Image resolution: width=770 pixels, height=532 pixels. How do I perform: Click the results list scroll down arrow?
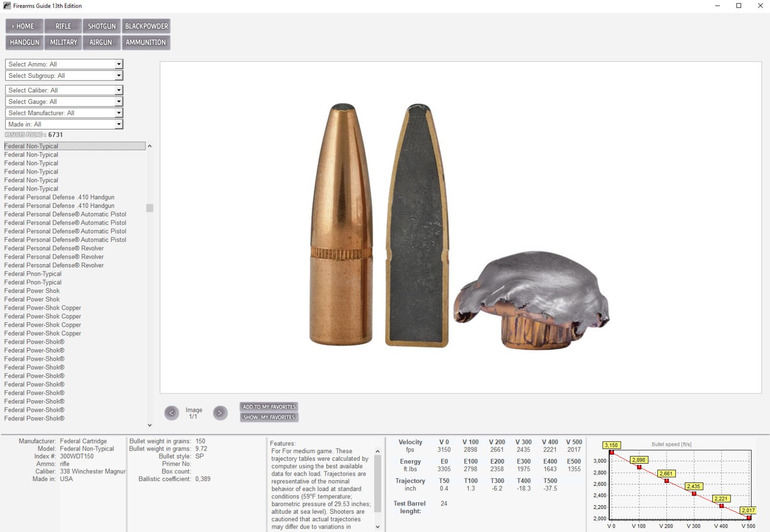coord(150,425)
